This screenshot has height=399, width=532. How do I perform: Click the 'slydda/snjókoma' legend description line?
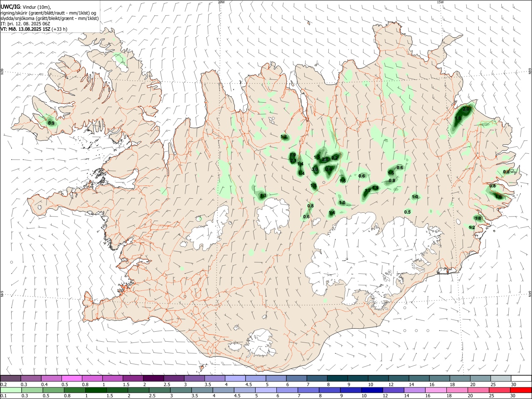pos(49,18)
